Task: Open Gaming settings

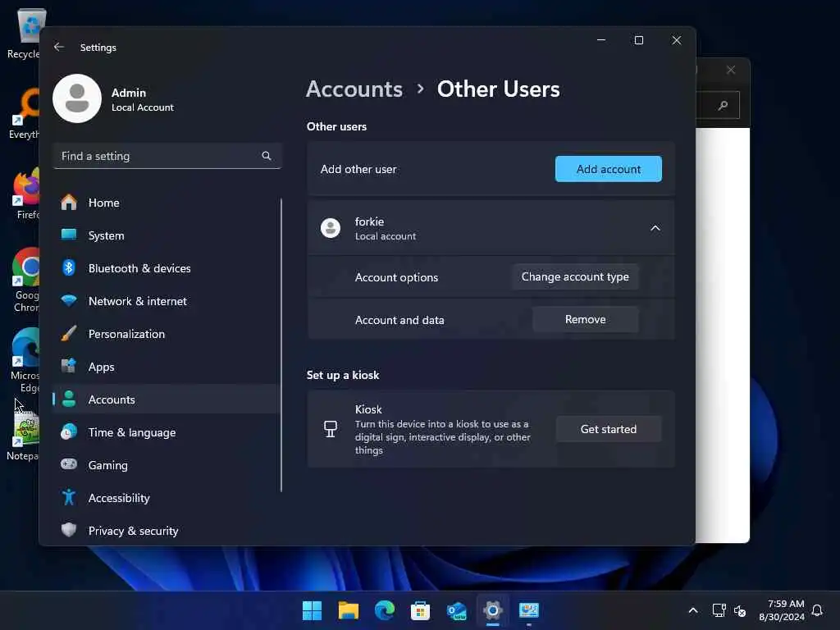Action: click(166, 465)
